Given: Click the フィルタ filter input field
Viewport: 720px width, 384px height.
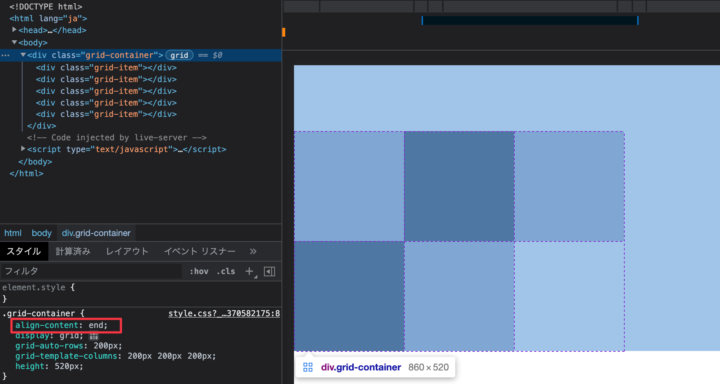Looking at the screenshot, I should [x=91, y=271].
